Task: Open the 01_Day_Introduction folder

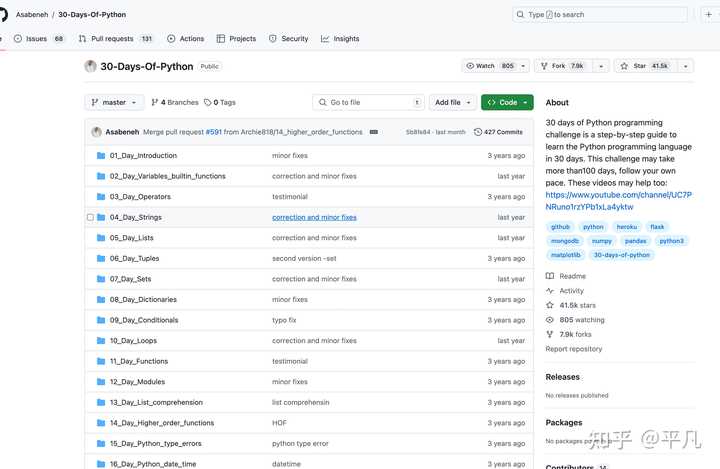Action: [x=143, y=156]
